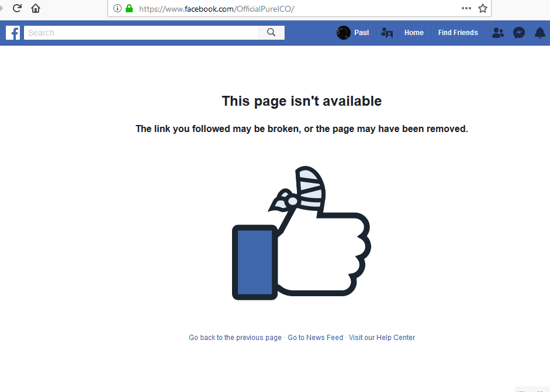View site information icon in address bar

click(117, 8)
